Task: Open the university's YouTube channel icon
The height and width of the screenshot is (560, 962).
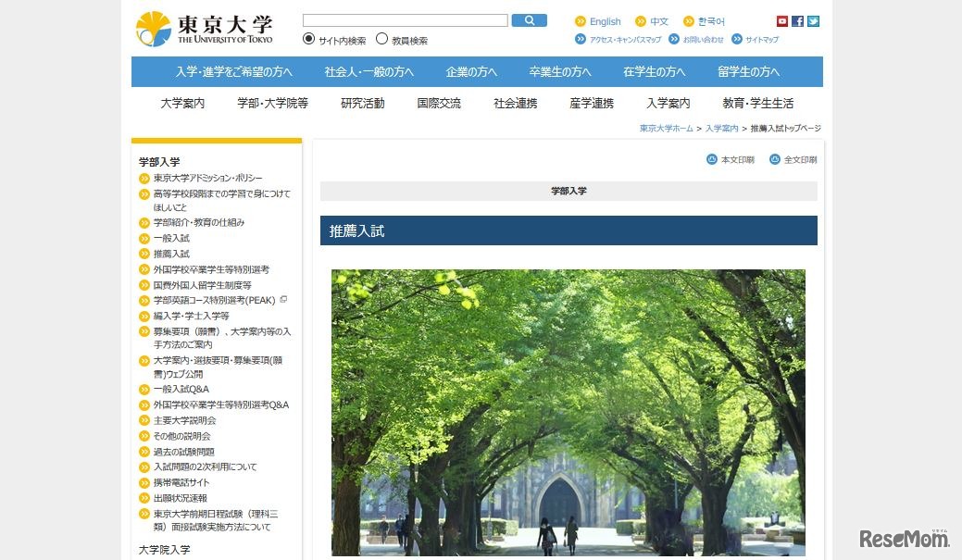Action: (782, 20)
